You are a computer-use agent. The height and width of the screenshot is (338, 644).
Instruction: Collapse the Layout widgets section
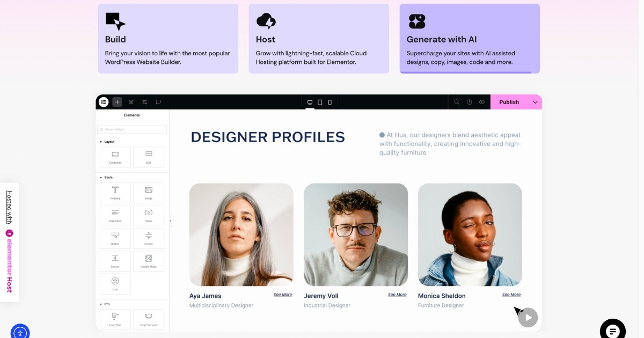click(x=100, y=141)
